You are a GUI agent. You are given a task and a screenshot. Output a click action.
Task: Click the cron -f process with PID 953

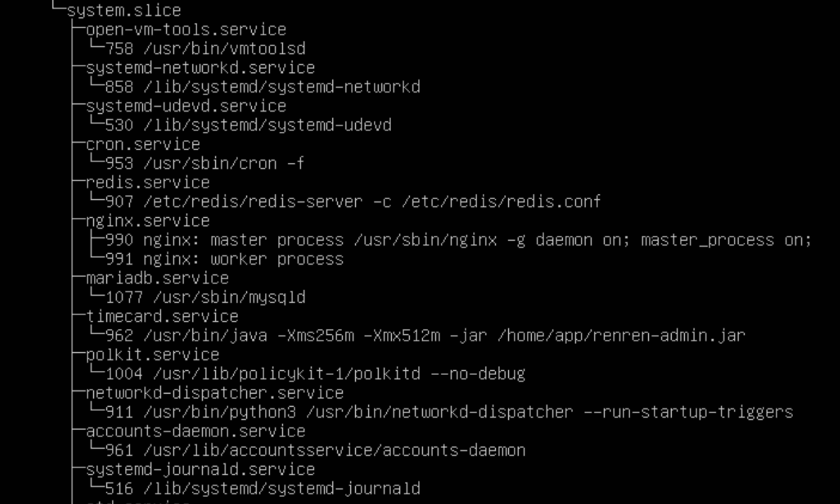(x=205, y=163)
